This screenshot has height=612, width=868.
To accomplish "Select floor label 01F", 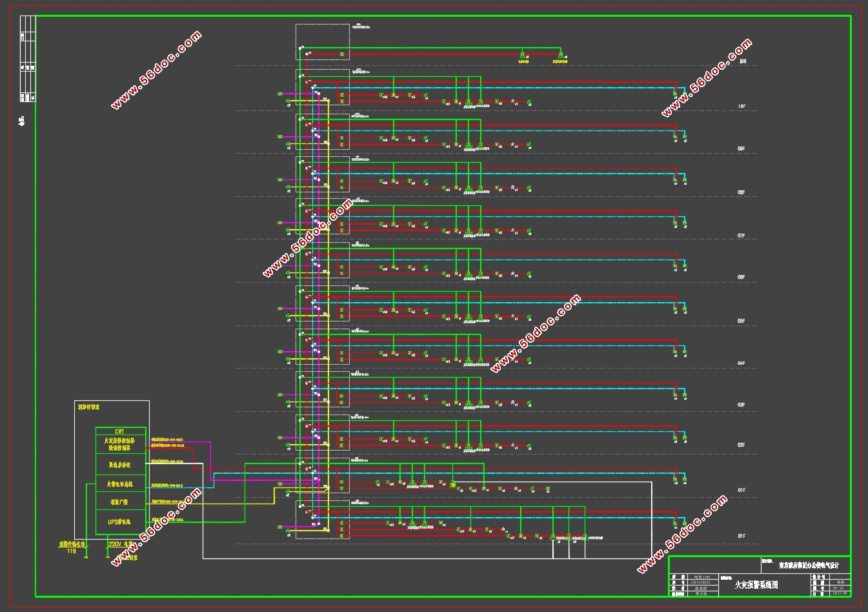I will click(x=742, y=491).
